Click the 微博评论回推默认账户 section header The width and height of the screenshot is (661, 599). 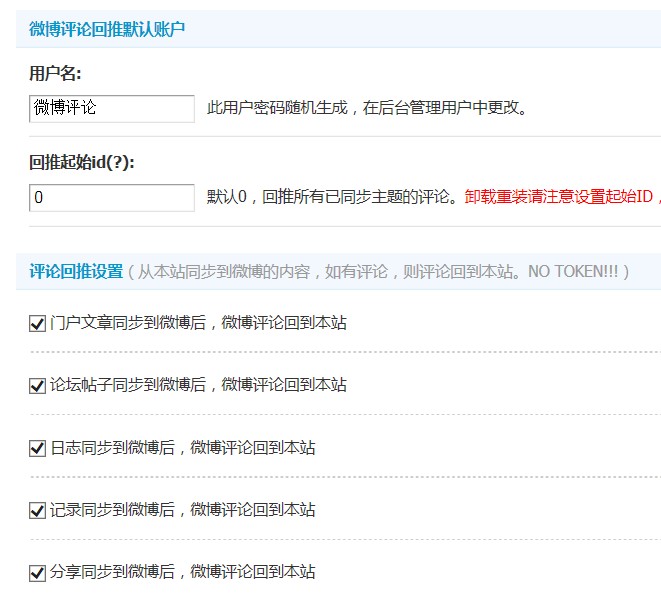tap(107, 29)
